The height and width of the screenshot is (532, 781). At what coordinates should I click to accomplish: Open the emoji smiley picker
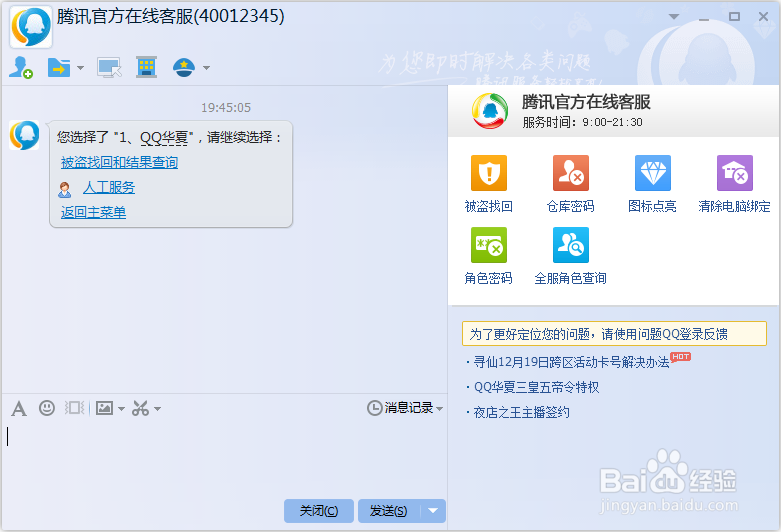tap(47, 408)
